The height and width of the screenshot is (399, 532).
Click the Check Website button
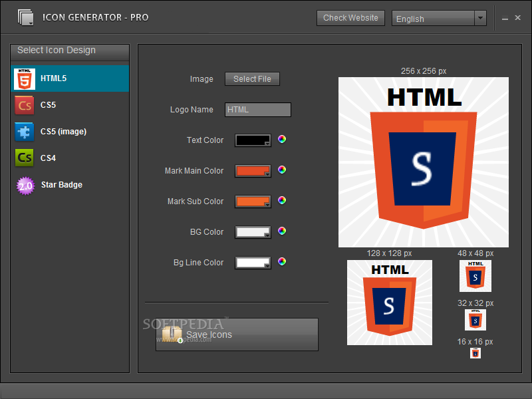click(350, 18)
